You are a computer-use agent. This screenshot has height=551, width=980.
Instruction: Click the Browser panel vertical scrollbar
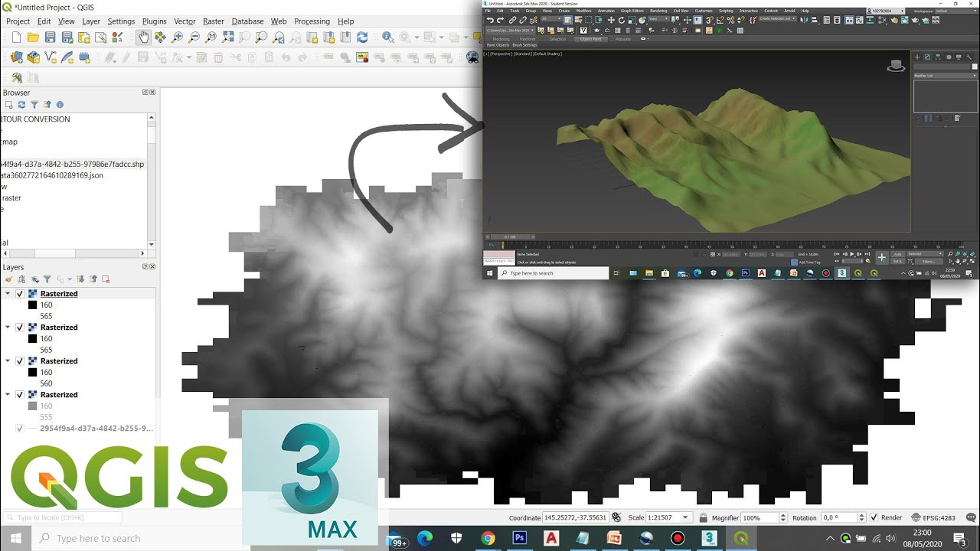point(152,180)
